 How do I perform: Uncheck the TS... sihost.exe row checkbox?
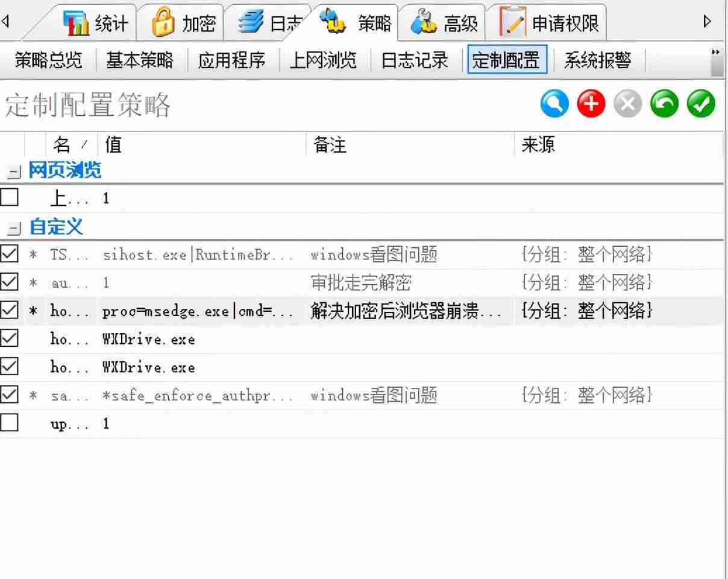10,254
